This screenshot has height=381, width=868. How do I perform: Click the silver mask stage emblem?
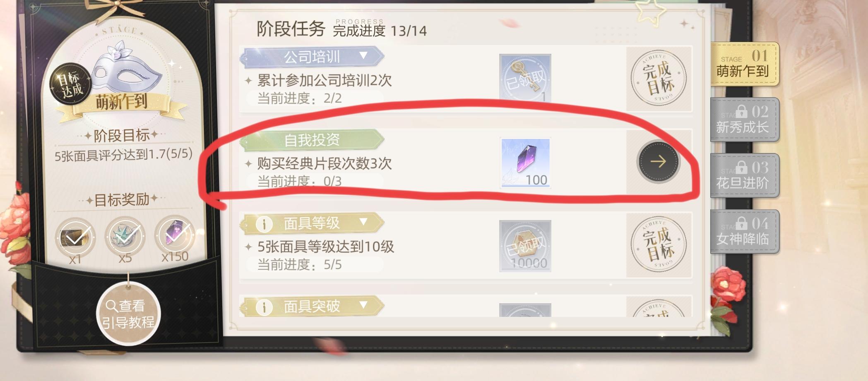(125, 69)
